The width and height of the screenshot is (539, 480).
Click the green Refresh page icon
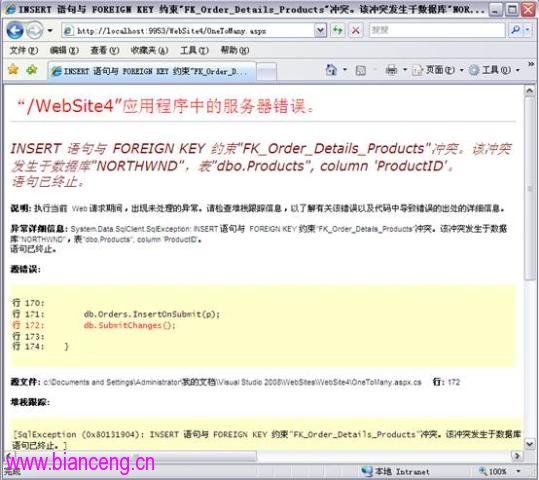coord(338,31)
